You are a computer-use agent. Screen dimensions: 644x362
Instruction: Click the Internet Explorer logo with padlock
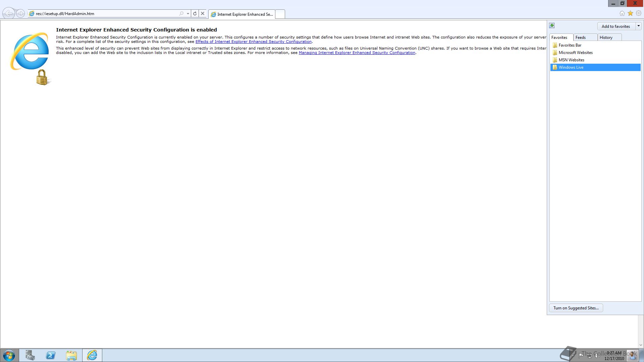[31, 59]
